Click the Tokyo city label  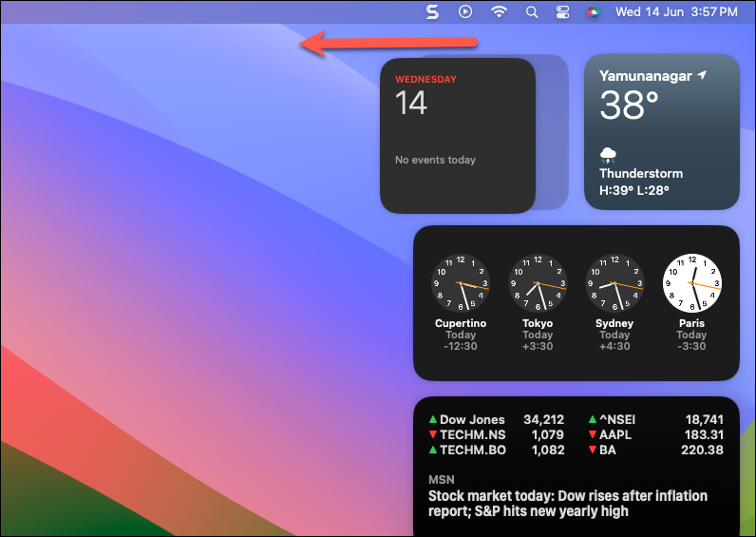[538, 323]
